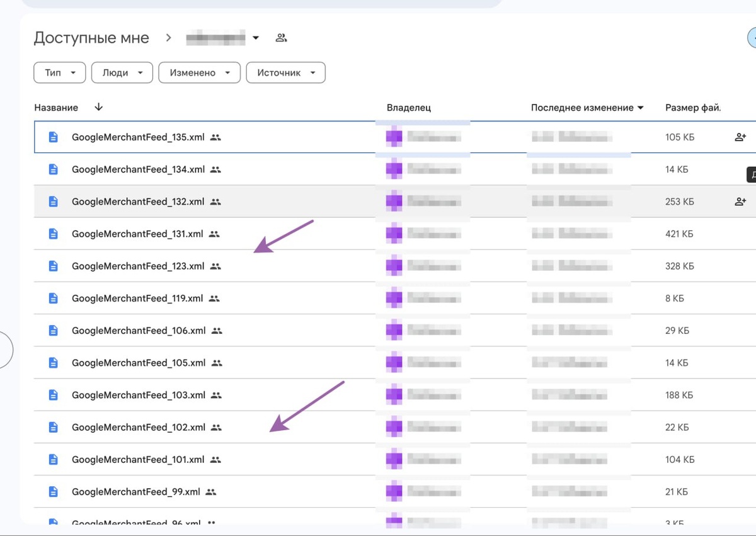Open the Изменено filter dropdown

pos(199,72)
